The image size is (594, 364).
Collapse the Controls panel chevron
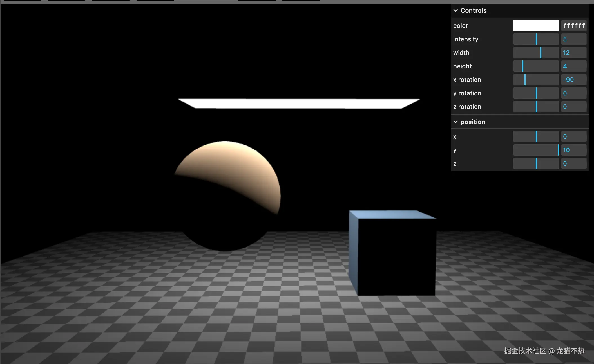(455, 10)
